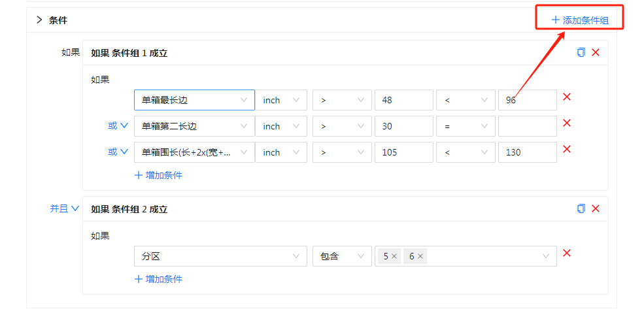The width and height of the screenshot is (644, 313).
Task: Delete condition group 2 using its red X
Action: click(x=596, y=209)
